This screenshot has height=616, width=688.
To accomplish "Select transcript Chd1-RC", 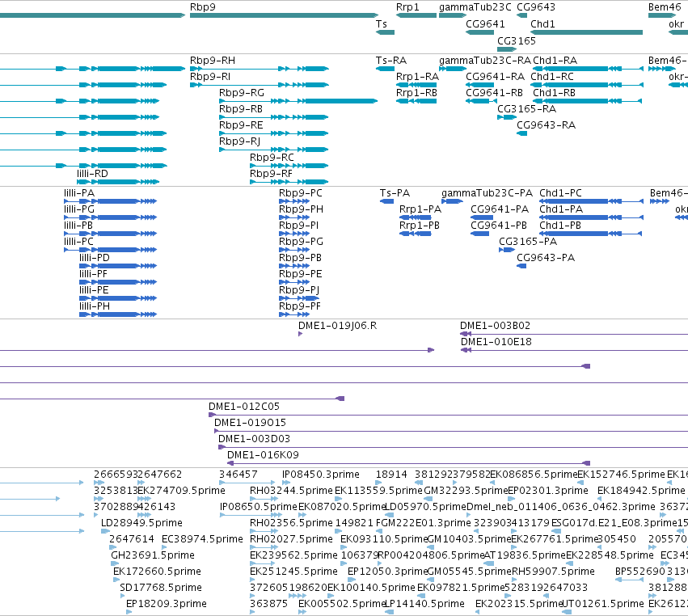I will coord(587,85).
